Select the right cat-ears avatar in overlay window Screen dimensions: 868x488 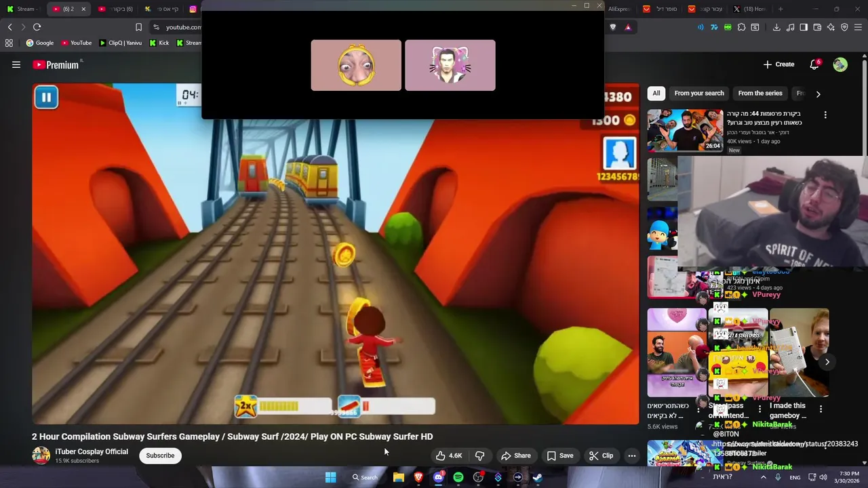450,65
